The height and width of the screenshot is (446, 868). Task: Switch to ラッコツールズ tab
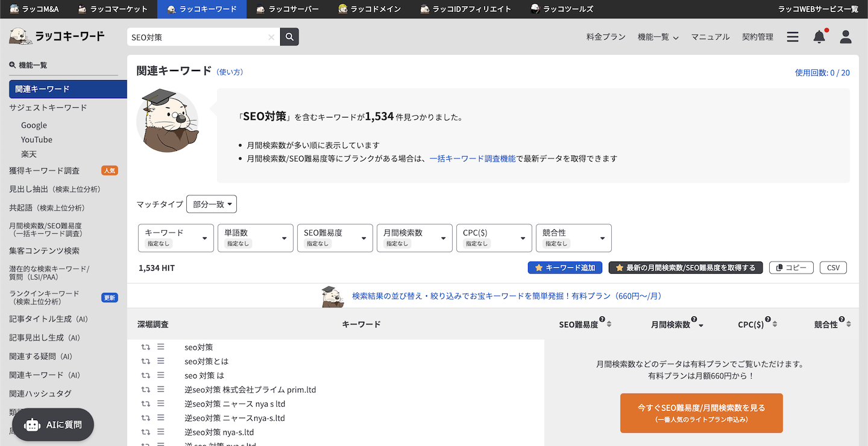tap(562, 9)
